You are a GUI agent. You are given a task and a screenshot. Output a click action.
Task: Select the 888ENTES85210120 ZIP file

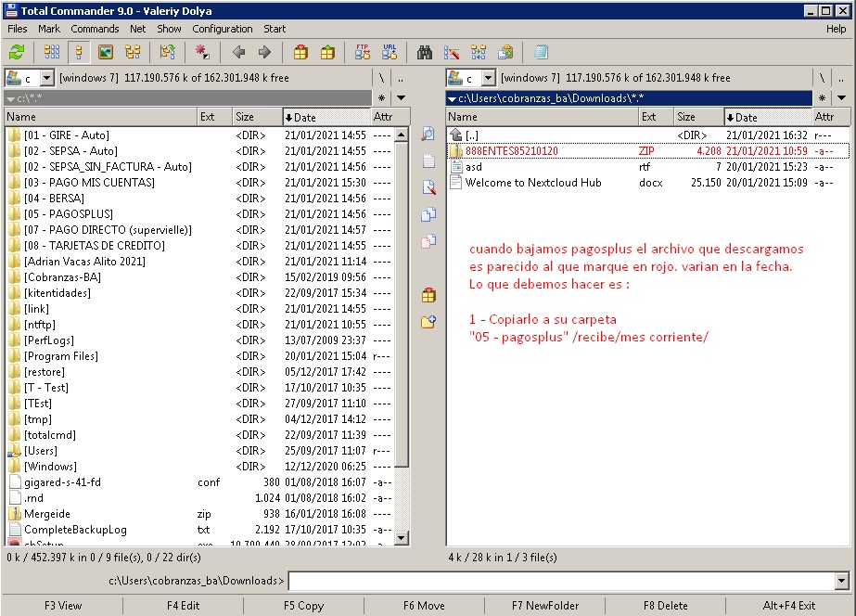pos(511,150)
